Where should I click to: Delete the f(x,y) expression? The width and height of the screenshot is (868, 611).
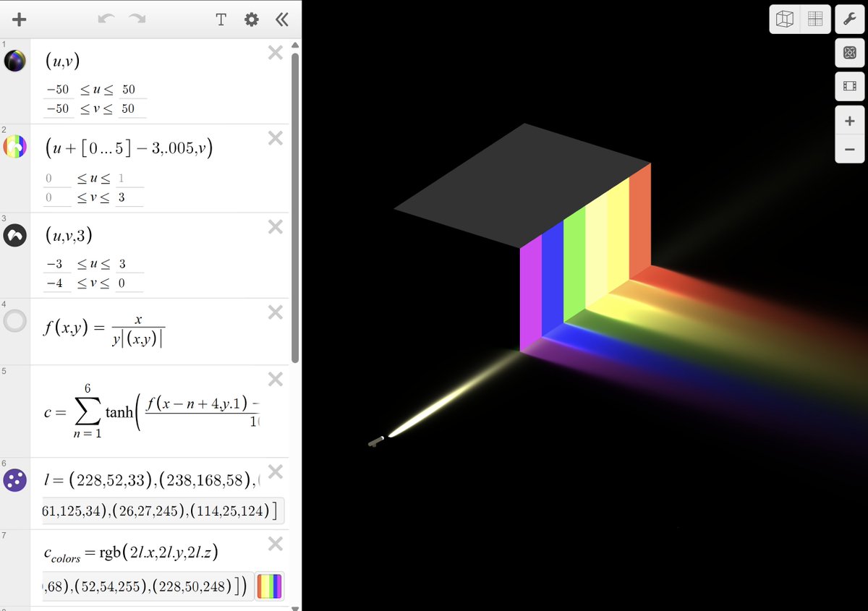coord(275,312)
